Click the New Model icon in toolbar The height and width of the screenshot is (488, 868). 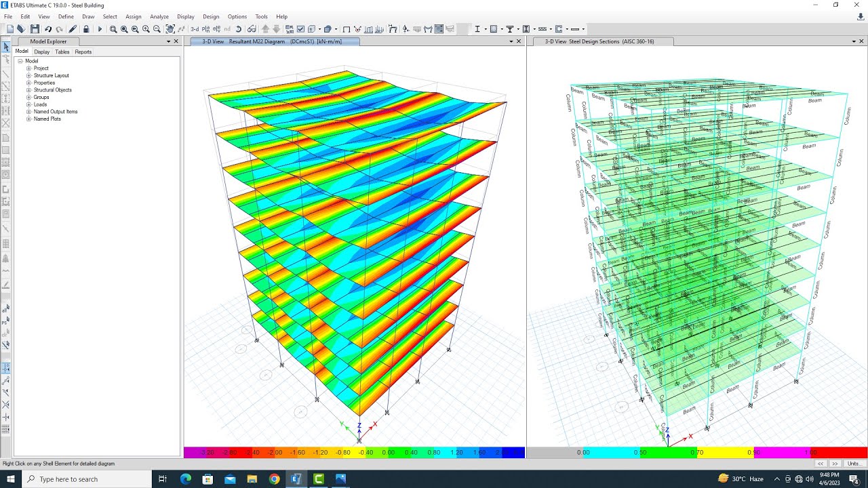tap(9, 29)
